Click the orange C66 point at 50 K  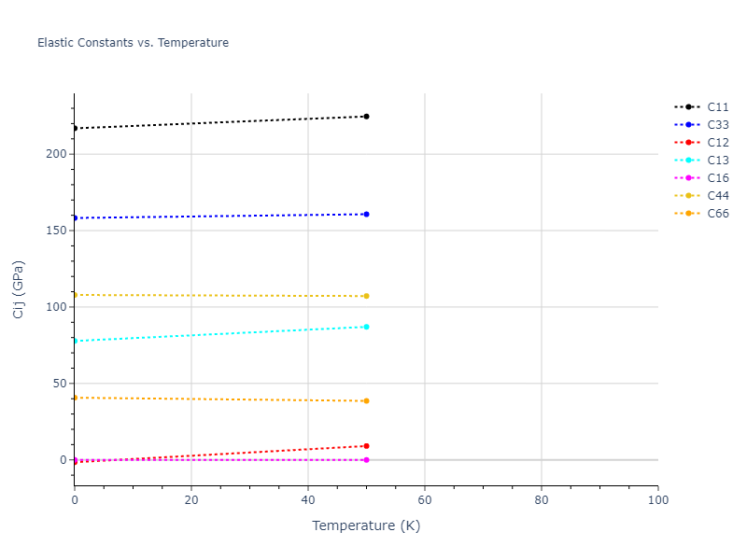coord(366,401)
